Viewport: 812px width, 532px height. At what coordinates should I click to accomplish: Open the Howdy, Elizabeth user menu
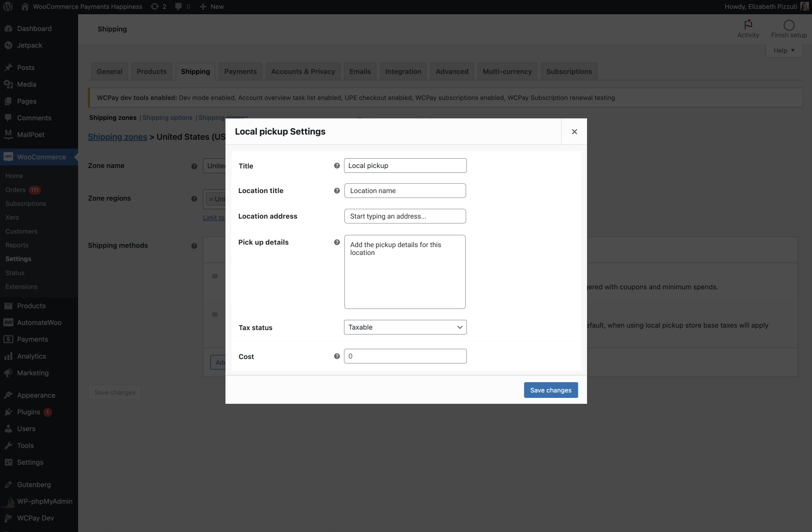762,6
